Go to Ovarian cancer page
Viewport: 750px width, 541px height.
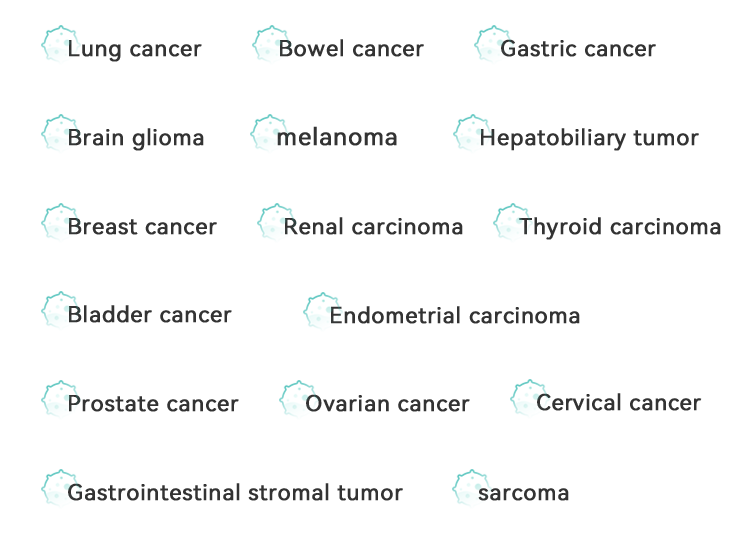[387, 404]
